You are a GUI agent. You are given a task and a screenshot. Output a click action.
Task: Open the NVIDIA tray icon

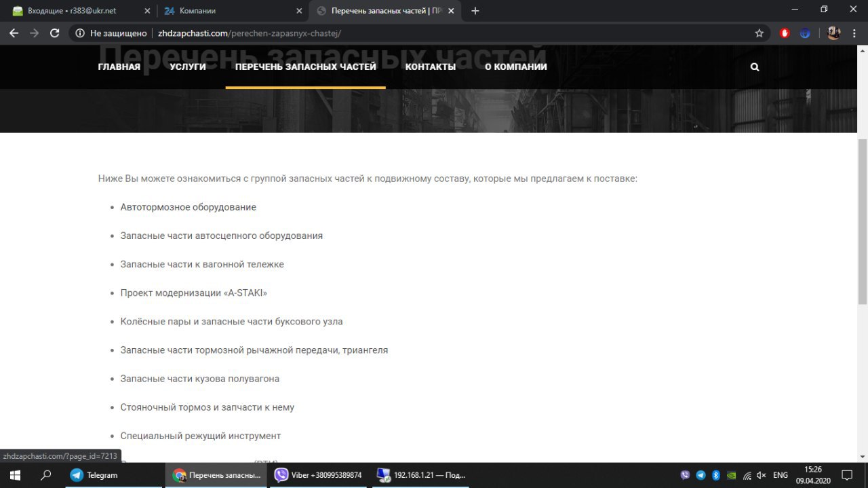[731, 475]
